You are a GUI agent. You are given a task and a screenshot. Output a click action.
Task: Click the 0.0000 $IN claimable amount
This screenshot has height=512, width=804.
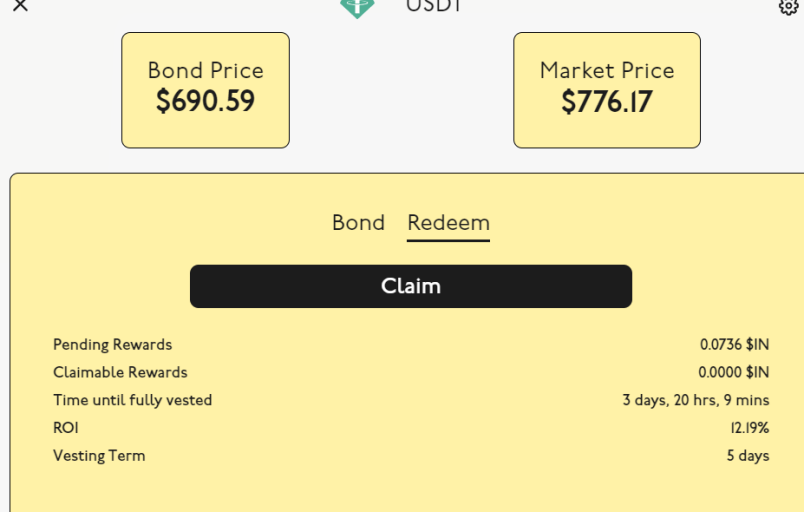click(734, 372)
